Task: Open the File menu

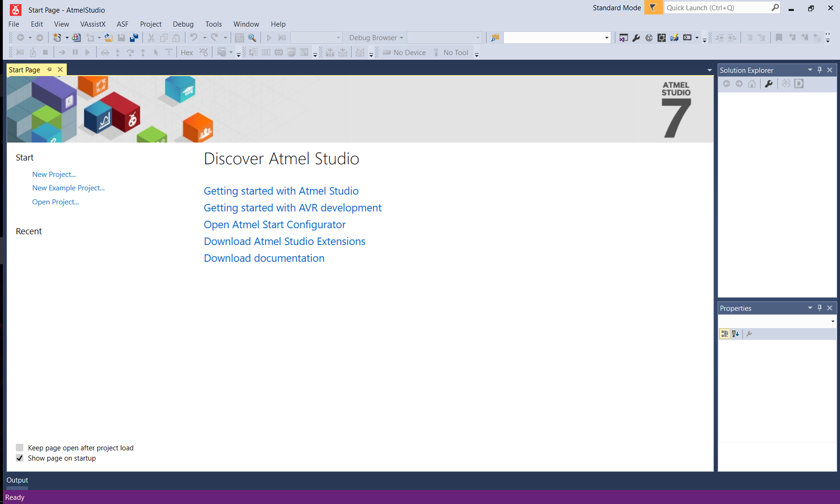Action: pos(14,24)
